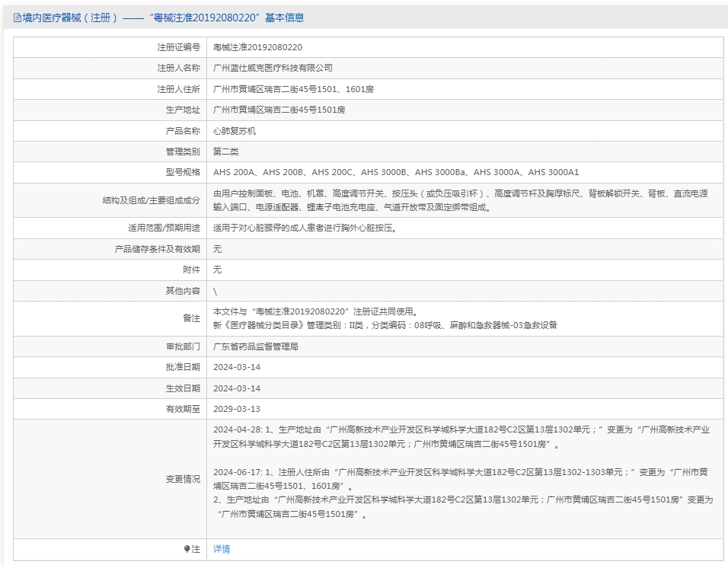This screenshot has height=565, width=728.
Task: Click the 产品名称 label
Action: click(183, 131)
